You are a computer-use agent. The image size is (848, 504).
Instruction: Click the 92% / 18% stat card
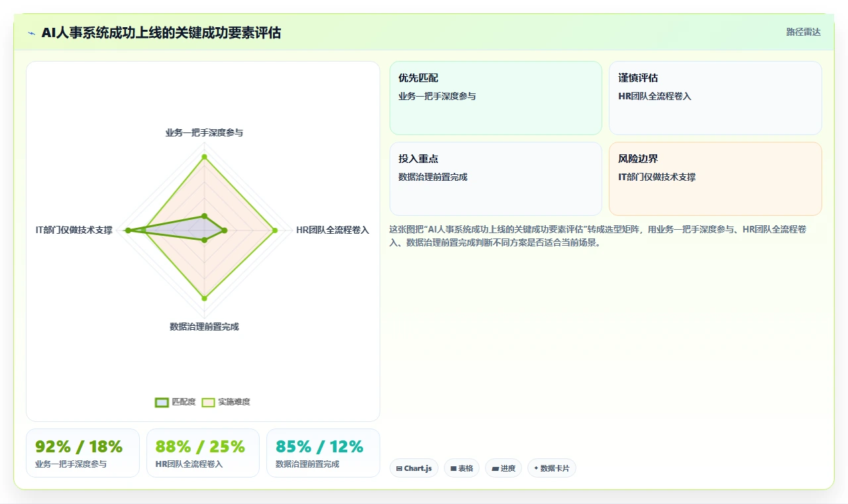pos(83,453)
